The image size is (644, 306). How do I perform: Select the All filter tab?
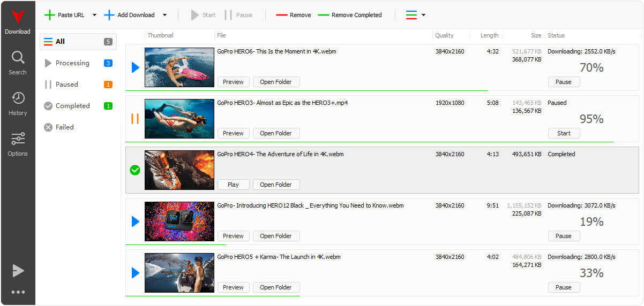[78, 42]
